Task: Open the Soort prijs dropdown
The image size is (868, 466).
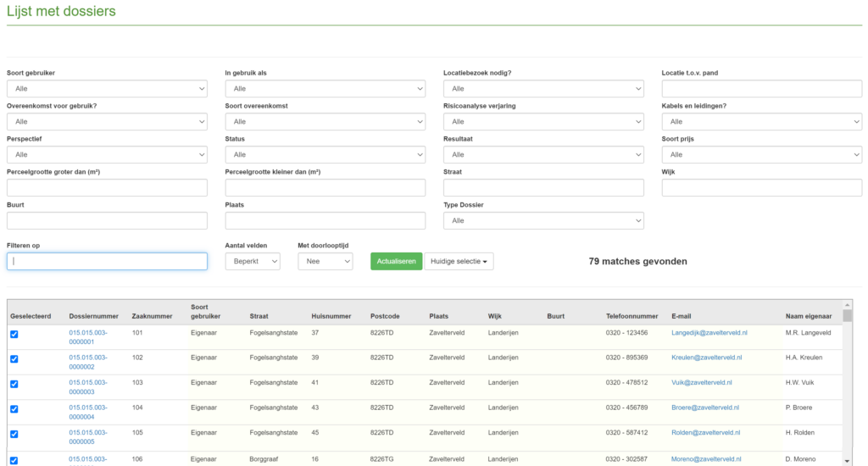Action: (x=762, y=154)
